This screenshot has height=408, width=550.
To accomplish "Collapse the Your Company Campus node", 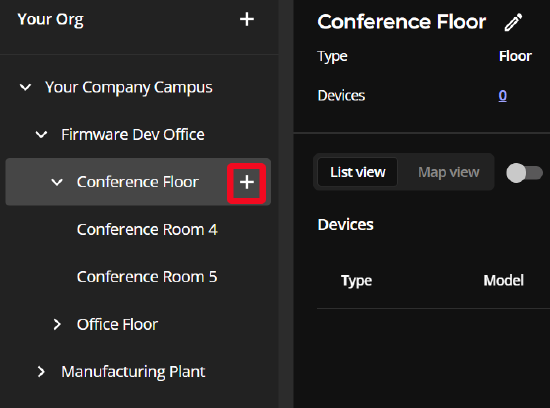I will pos(25,87).
